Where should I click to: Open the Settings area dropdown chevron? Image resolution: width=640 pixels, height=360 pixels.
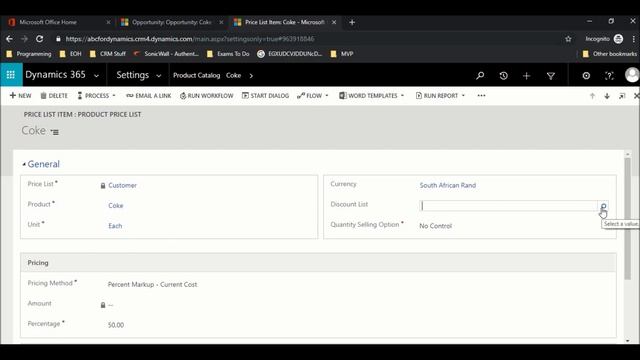click(159, 76)
